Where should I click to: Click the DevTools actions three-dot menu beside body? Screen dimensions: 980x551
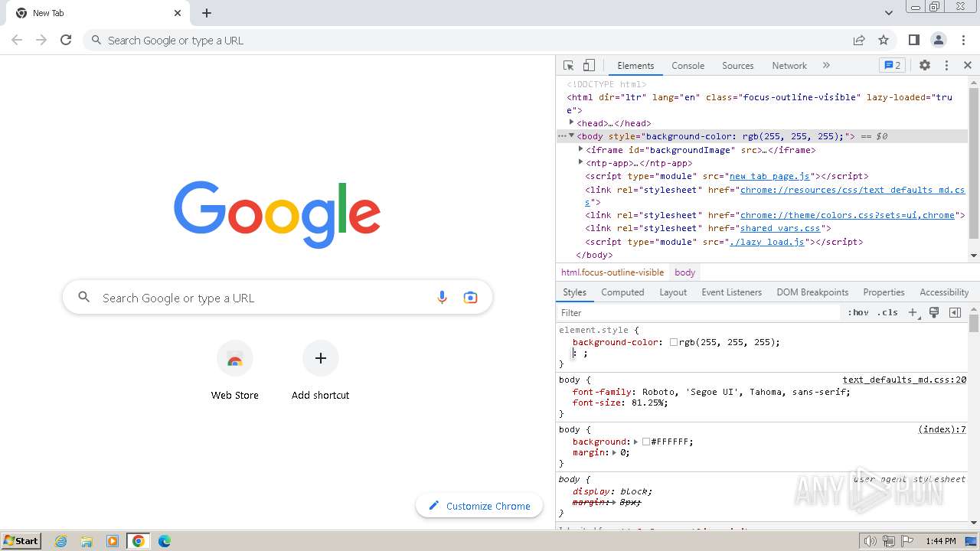(562, 136)
